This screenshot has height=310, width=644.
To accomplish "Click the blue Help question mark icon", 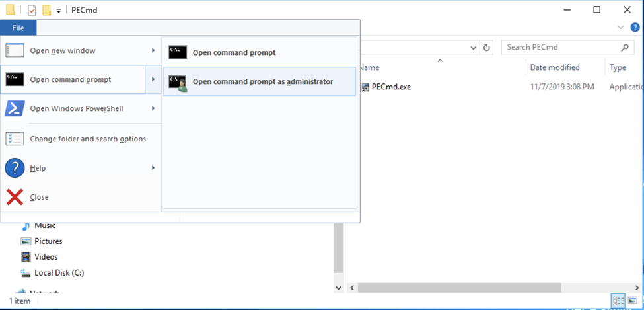I will [15, 168].
